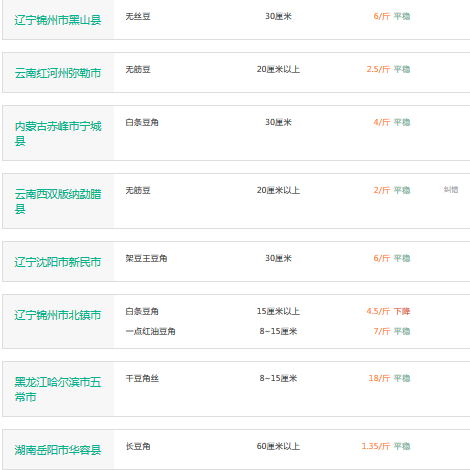Click the 内蒙古赤峰市宁城县 region link
The image size is (470, 470).
pyautogui.click(x=58, y=133)
